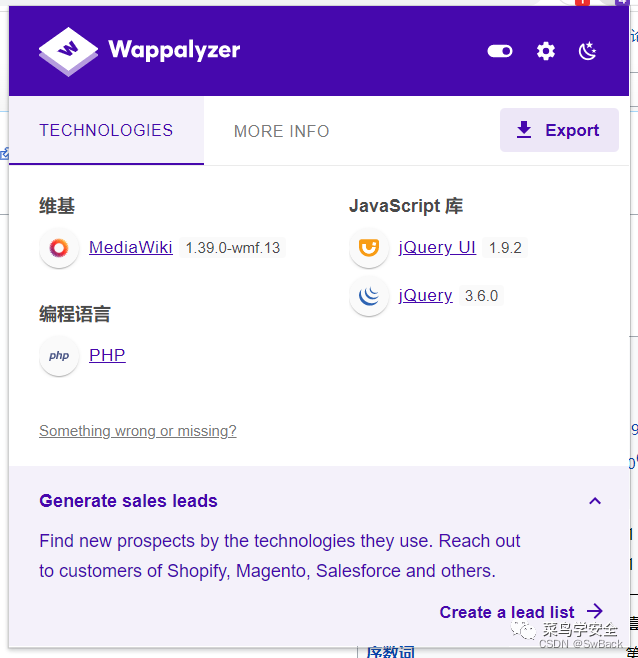Click MediaWiki version 1.39.0-wmf.13 text
This screenshot has height=658, width=638.
233,248
